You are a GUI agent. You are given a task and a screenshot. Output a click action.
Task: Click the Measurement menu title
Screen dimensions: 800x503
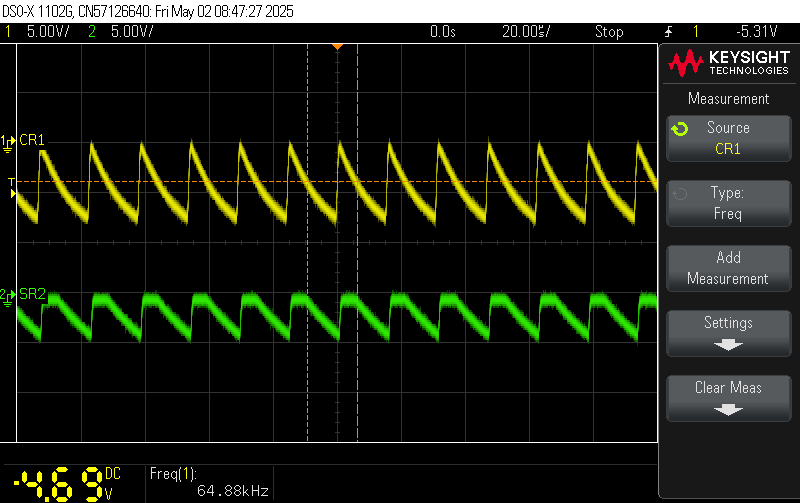pyautogui.click(x=727, y=99)
